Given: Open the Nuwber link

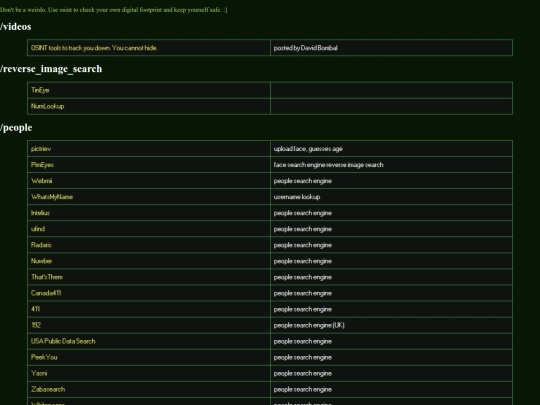Looking at the screenshot, I should point(41,261).
